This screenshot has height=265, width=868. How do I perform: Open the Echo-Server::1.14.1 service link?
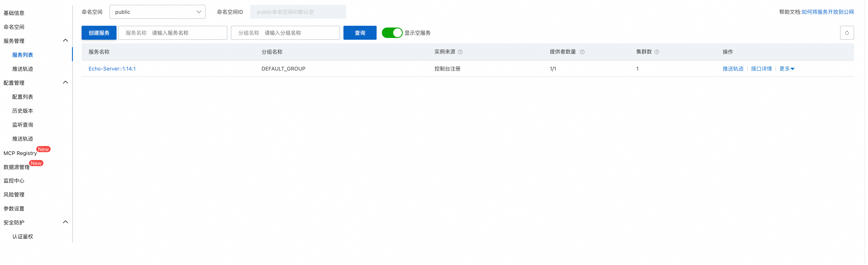click(x=112, y=69)
